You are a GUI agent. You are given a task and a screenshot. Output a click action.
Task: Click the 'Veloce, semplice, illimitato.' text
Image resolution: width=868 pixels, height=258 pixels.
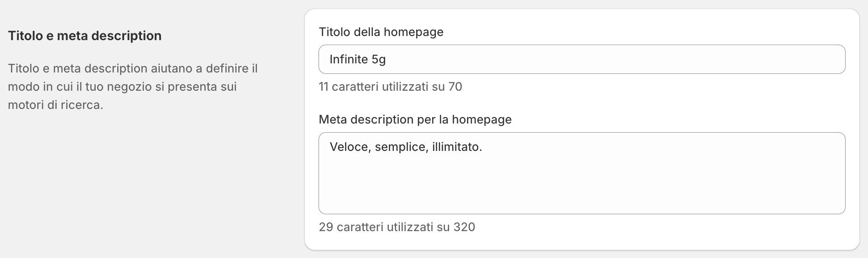coord(405,147)
